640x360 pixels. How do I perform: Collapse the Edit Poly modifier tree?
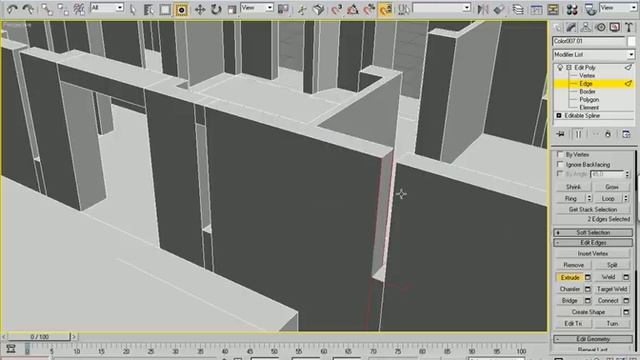tap(569, 67)
